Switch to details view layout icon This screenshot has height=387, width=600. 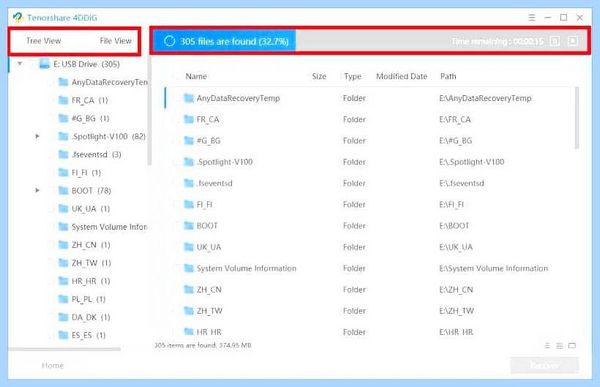(x=559, y=346)
